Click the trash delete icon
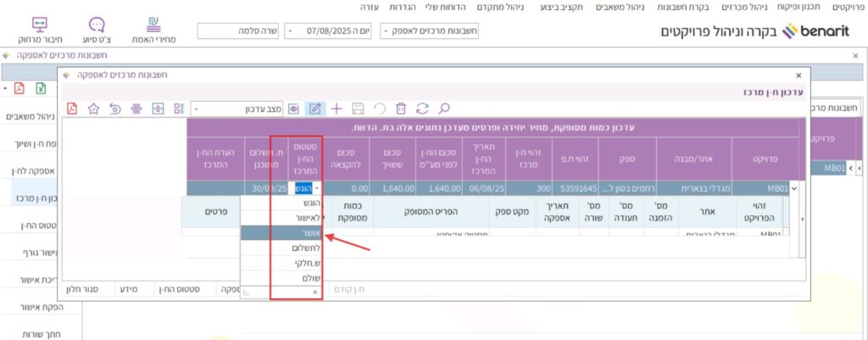 coord(401,109)
